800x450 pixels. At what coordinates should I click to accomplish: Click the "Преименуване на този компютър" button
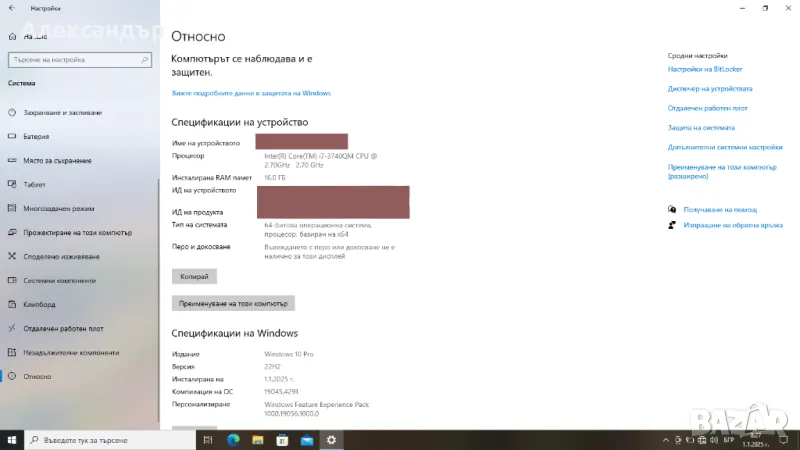(233, 303)
